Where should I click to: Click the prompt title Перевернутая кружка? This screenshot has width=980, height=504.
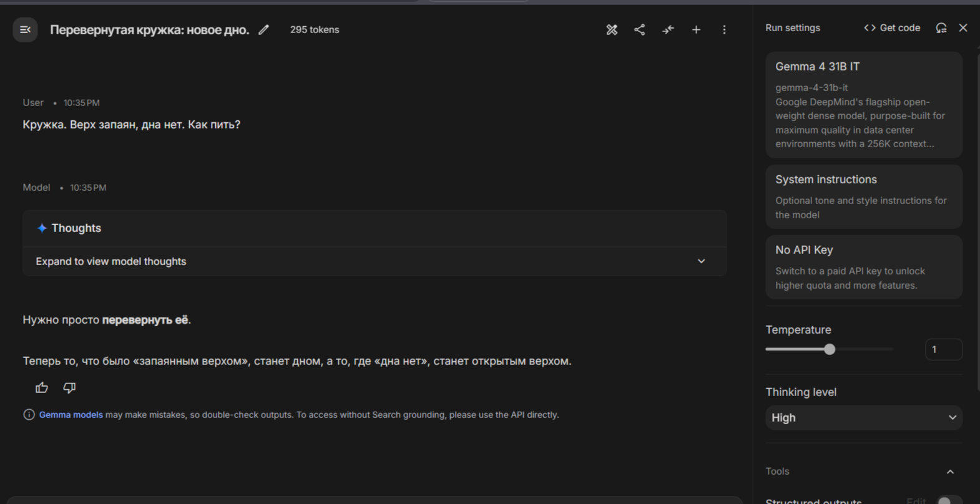click(x=149, y=30)
